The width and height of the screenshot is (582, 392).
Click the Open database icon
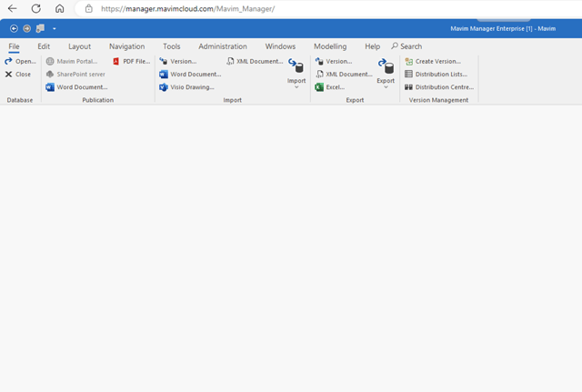tap(8, 61)
